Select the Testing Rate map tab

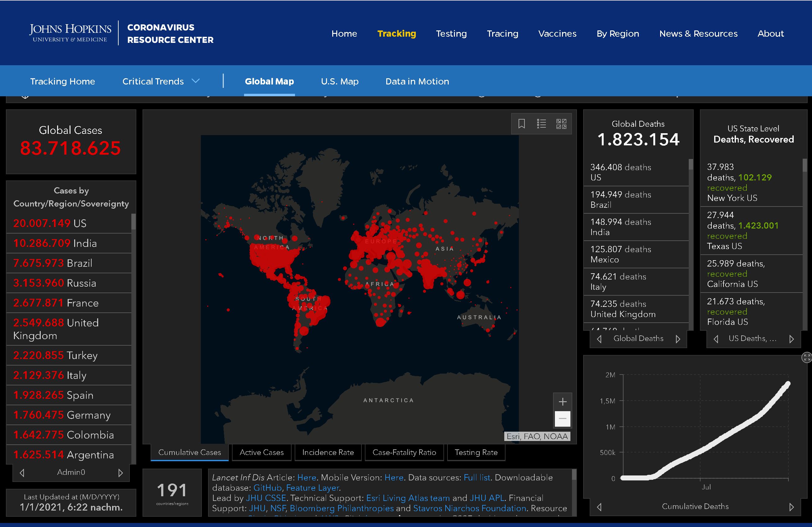tap(476, 452)
